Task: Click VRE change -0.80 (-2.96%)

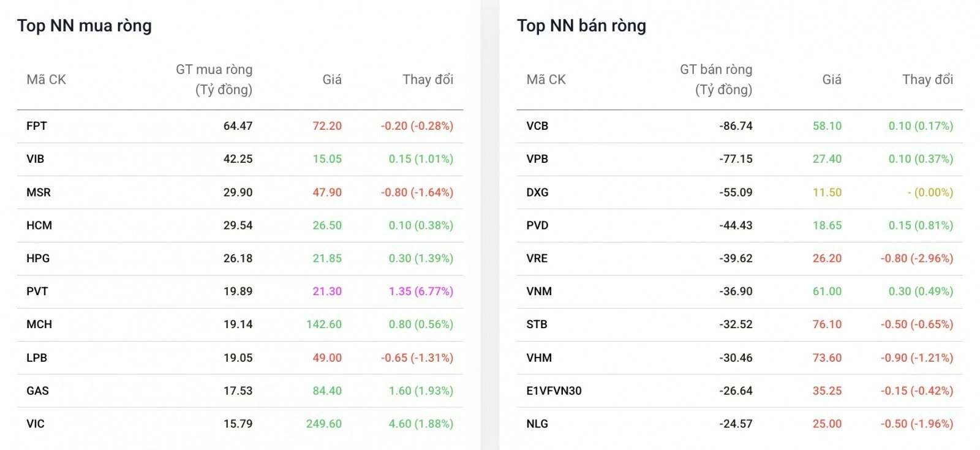Action: tap(917, 258)
